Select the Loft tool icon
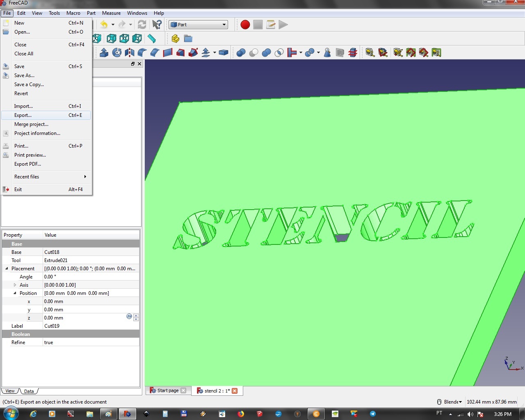The height and width of the screenshot is (420, 525). pos(180,52)
